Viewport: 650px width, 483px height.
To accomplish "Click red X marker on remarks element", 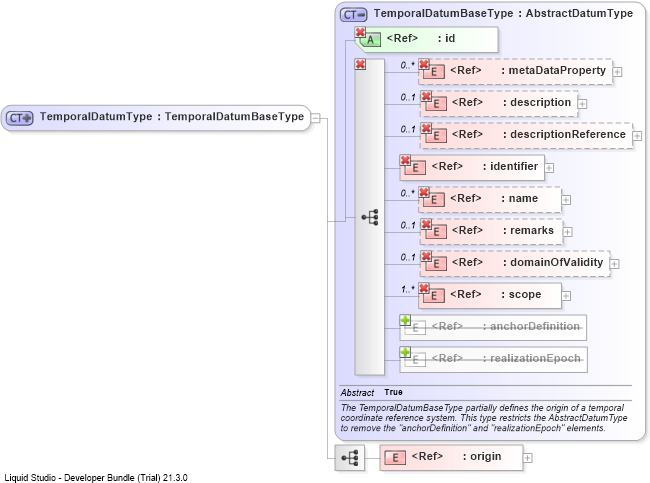I will 426,224.
